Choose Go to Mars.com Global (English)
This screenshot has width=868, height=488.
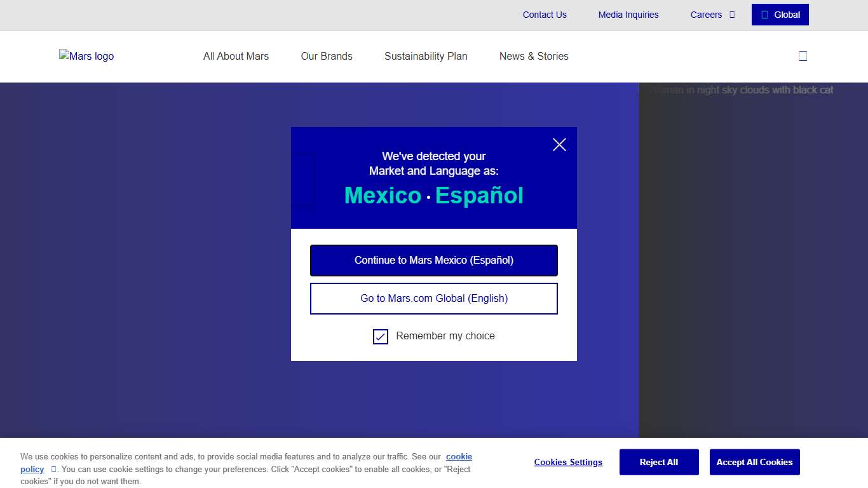point(434,299)
